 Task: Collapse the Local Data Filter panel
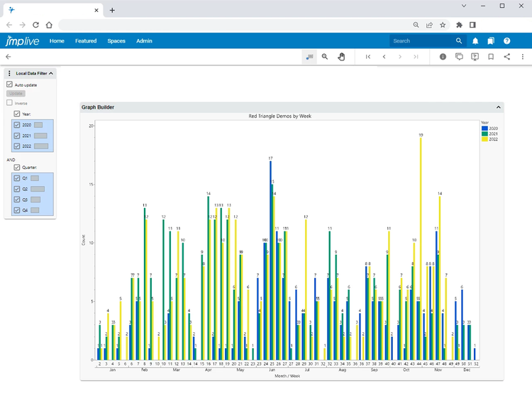[51, 73]
